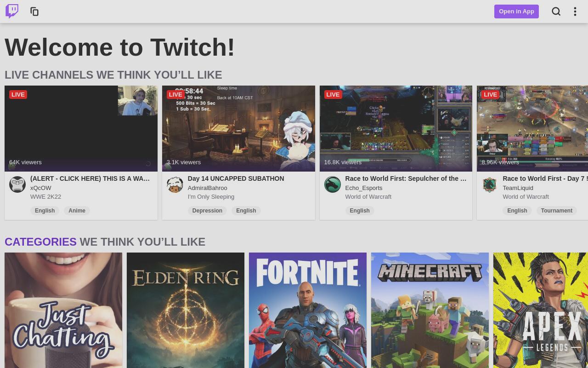
Task: Open the Echo_Esports channel name link
Action: 364,188
